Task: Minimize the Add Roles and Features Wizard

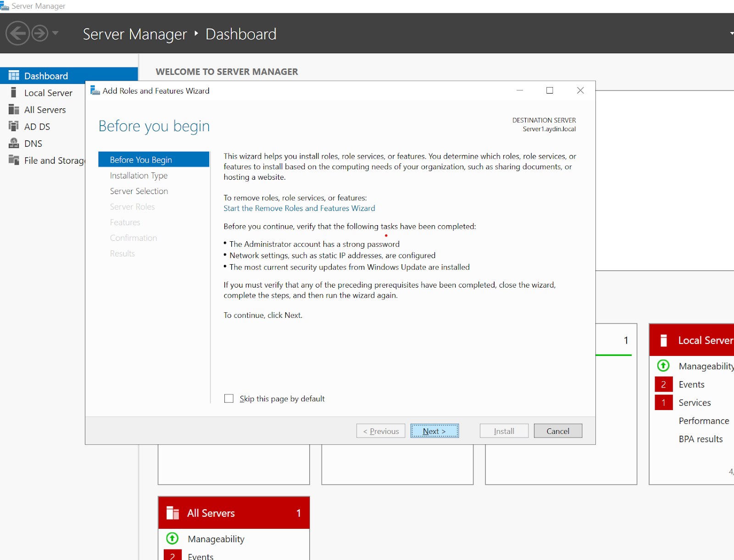Action: coord(520,90)
